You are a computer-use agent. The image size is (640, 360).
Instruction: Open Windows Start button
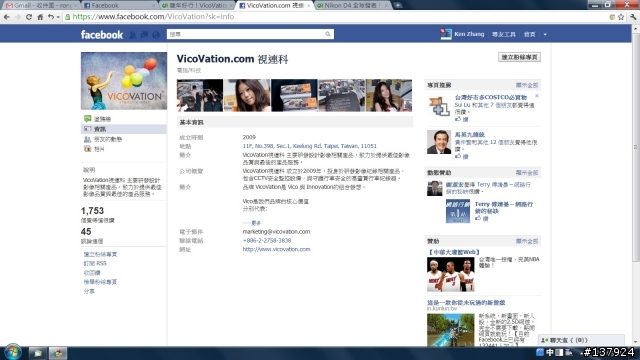13,352
